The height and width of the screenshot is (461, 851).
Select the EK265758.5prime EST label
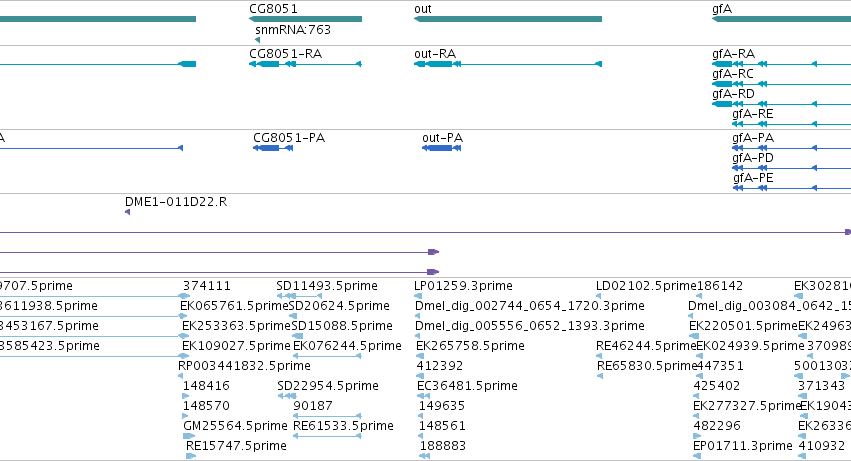point(471,346)
